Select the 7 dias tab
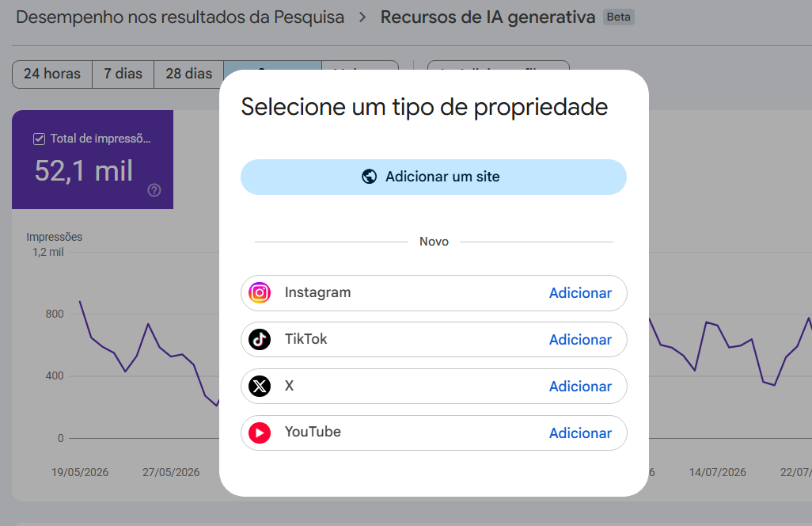This screenshot has height=526, width=812. tap(123, 74)
